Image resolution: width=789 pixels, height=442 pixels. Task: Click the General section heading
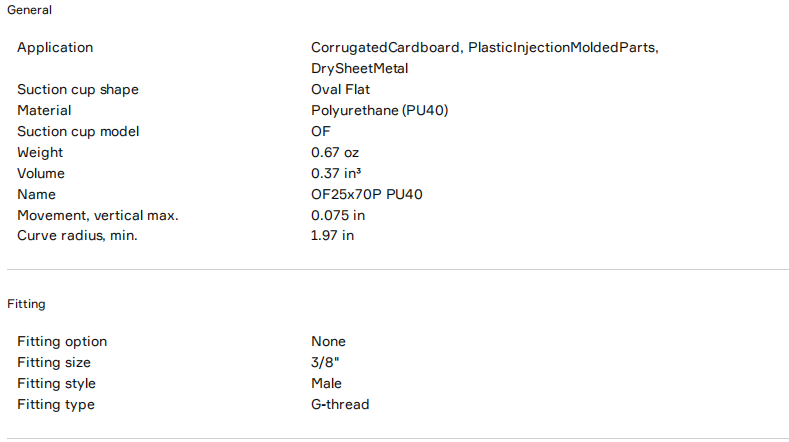coord(30,10)
